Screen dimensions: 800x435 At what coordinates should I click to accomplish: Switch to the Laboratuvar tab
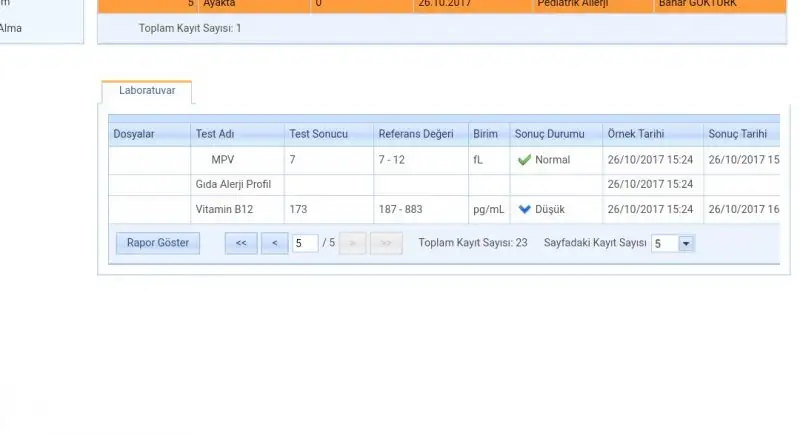(147, 91)
